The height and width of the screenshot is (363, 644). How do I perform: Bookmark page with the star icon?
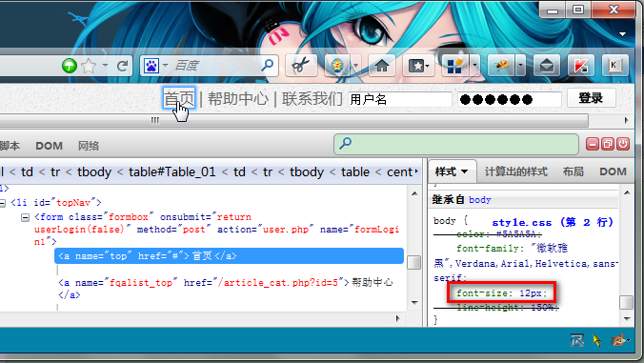89,66
